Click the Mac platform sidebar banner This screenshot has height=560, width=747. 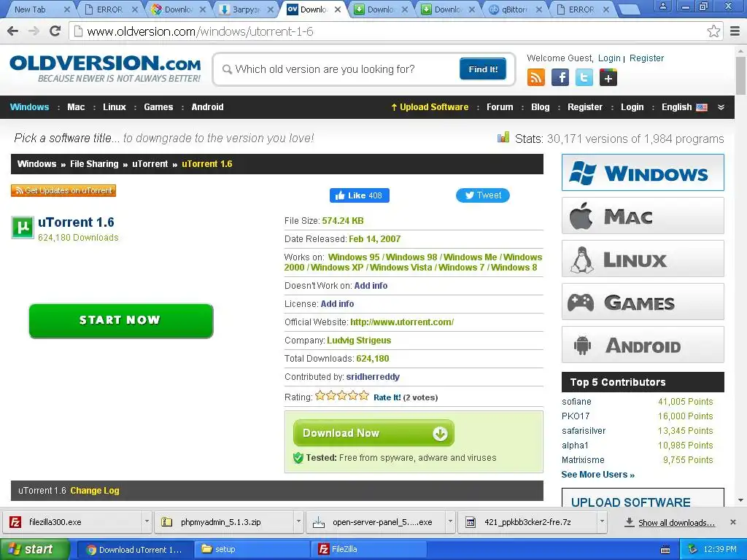pyautogui.click(x=643, y=216)
